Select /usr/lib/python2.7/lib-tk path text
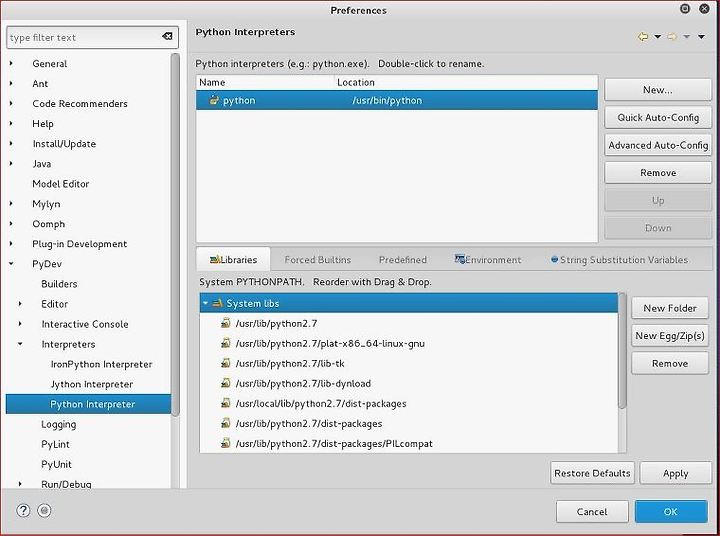This screenshot has height=536, width=720. (290, 363)
